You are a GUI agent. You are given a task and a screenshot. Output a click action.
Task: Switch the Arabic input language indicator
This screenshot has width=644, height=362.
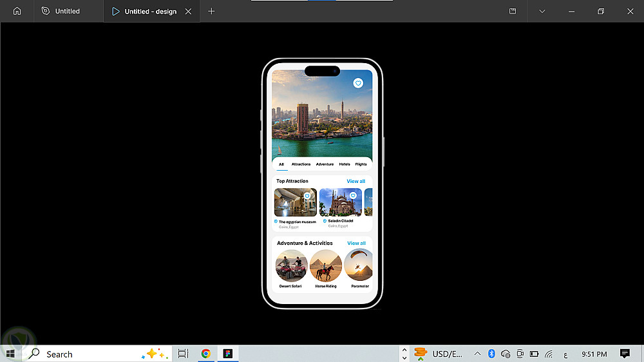pyautogui.click(x=565, y=354)
